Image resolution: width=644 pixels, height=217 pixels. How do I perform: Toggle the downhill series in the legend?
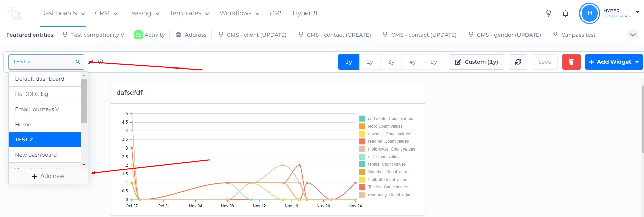point(385,134)
